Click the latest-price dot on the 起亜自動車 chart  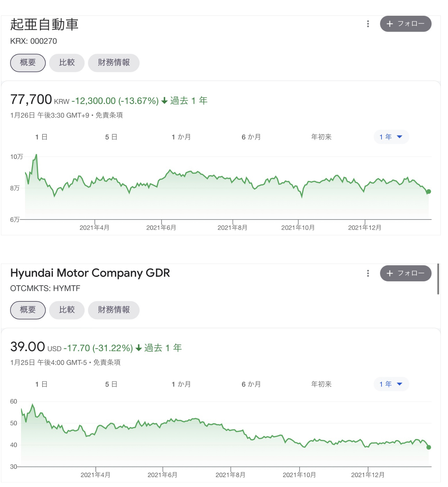[429, 192]
